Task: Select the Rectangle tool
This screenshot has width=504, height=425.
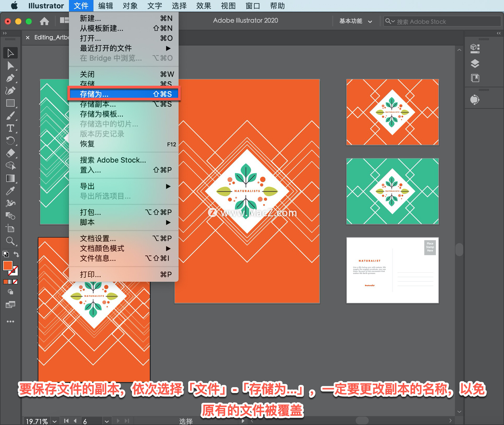Action: pyautogui.click(x=10, y=103)
